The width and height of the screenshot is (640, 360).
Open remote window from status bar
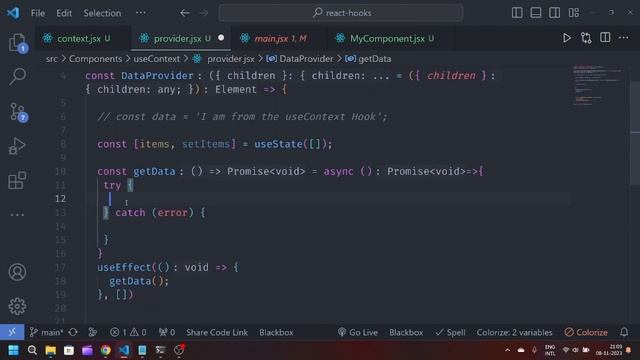[12, 332]
